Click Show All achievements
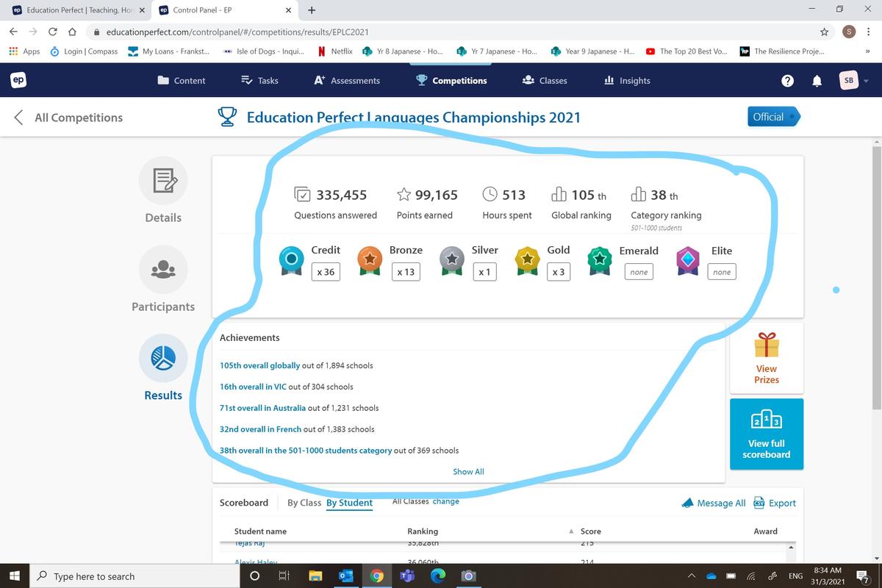 (x=468, y=472)
